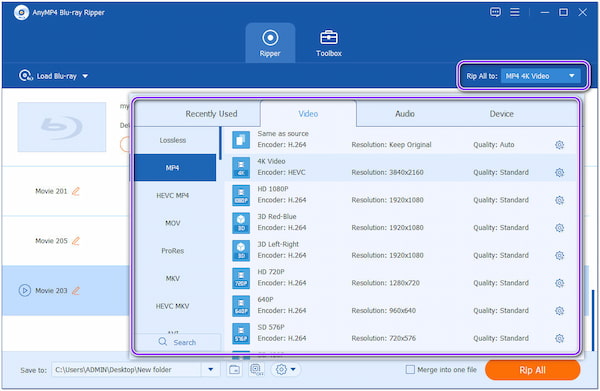The width and height of the screenshot is (600, 391).
Task: Open settings gear for 4K Video preset
Action: pyautogui.click(x=559, y=173)
